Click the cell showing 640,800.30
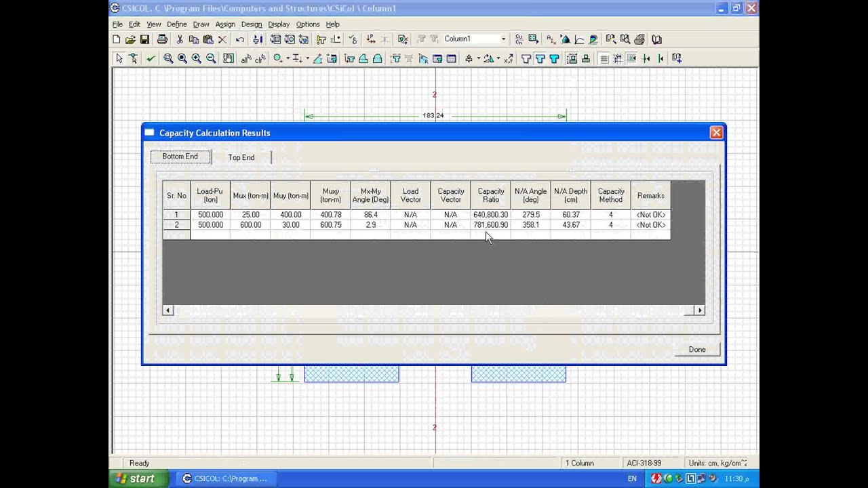This screenshot has width=868, height=488. 491,215
